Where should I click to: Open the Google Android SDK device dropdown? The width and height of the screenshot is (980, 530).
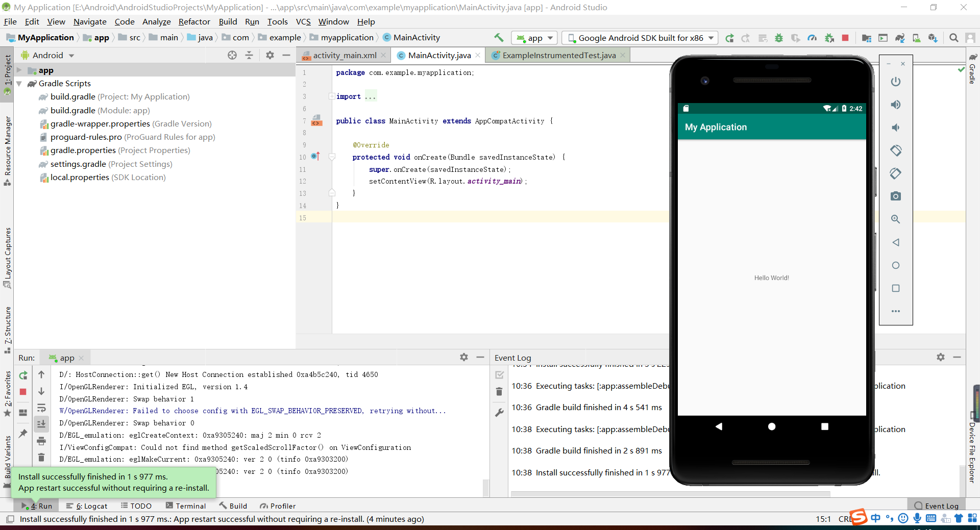tap(640, 38)
